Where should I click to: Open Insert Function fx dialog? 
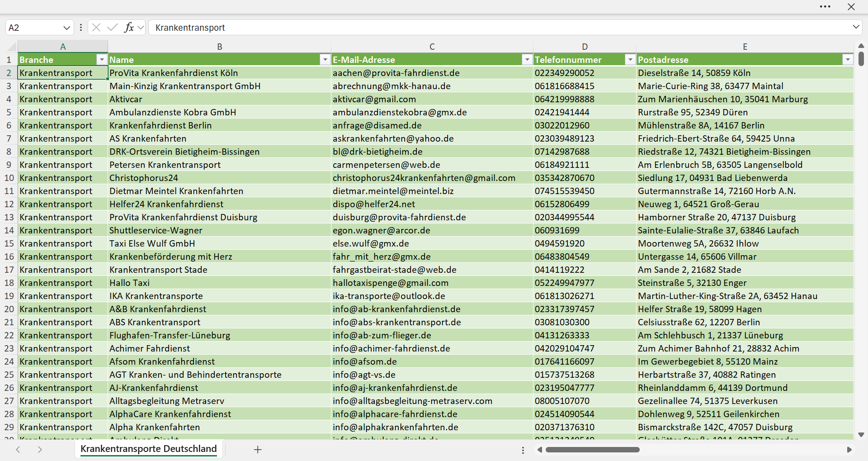coord(129,28)
